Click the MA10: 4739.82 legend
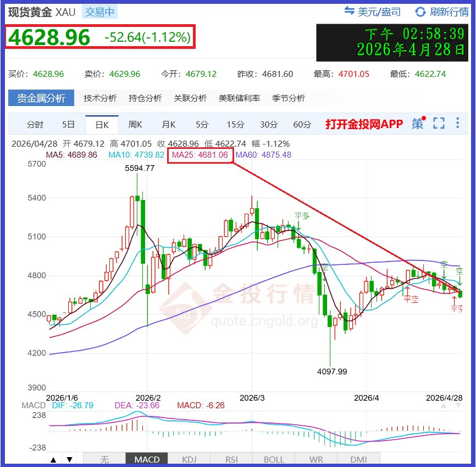This screenshot has height=467, width=476. click(136, 155)
